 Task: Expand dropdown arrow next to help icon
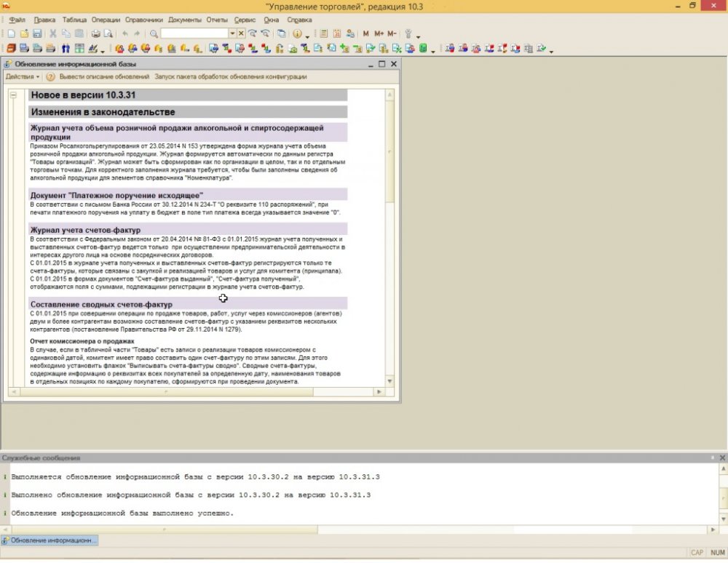[307, 36]
